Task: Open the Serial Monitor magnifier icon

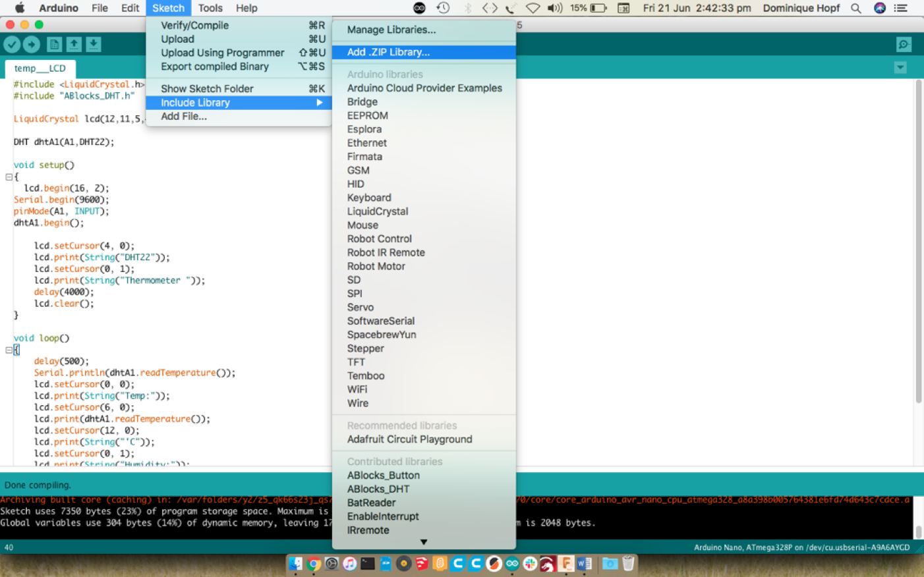Action: [x=904, y=44]
